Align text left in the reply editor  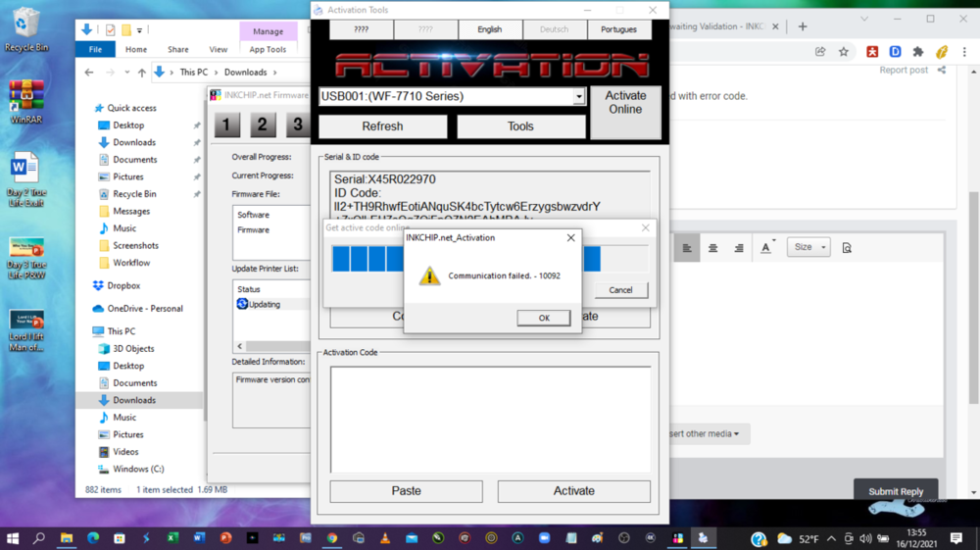coord(686,248)
